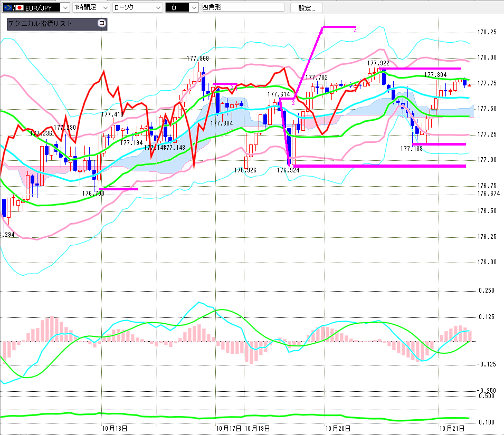Click the 176.924 low price label

(288, 170)
